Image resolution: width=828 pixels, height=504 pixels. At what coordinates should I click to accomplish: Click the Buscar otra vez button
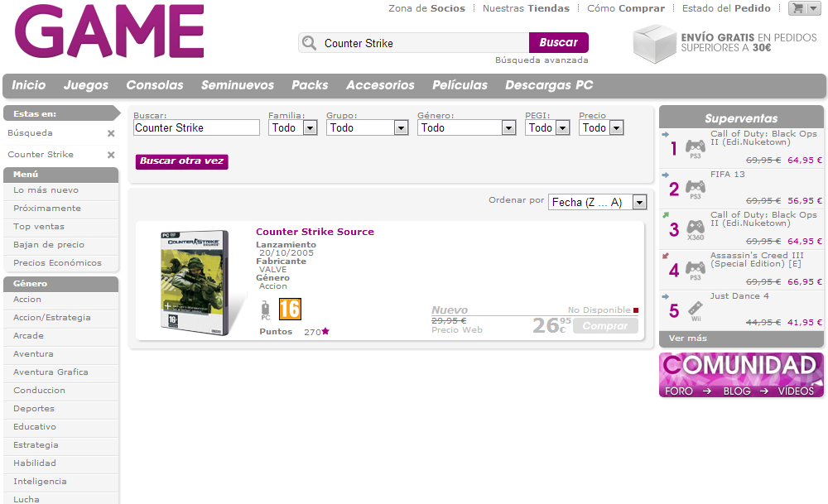click(x=181, y=161)
